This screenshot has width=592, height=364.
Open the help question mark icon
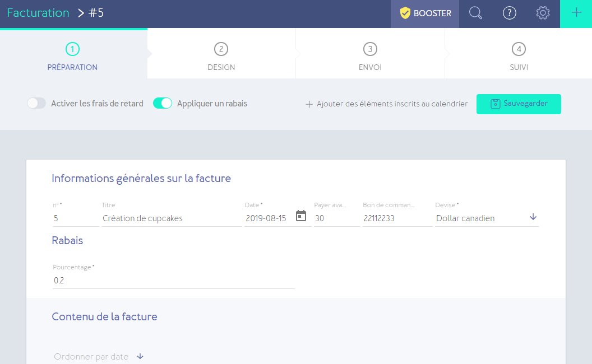[509, 13]
